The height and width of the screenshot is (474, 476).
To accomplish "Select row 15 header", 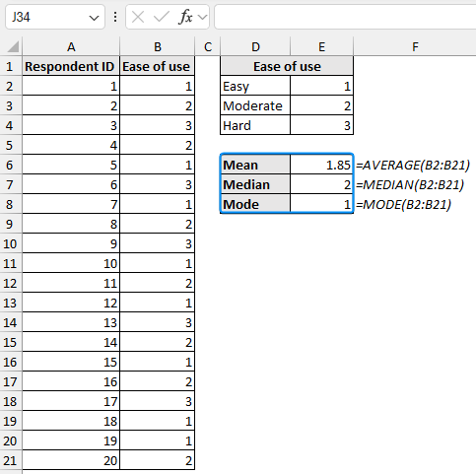I will (x=10, y=342).
